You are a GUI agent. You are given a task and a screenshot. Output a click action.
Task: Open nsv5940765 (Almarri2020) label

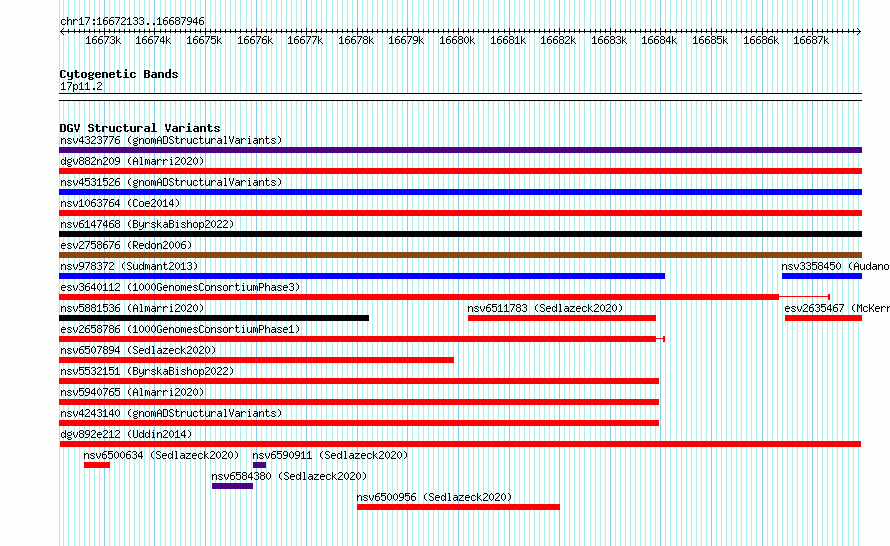[x=132, y=392]
